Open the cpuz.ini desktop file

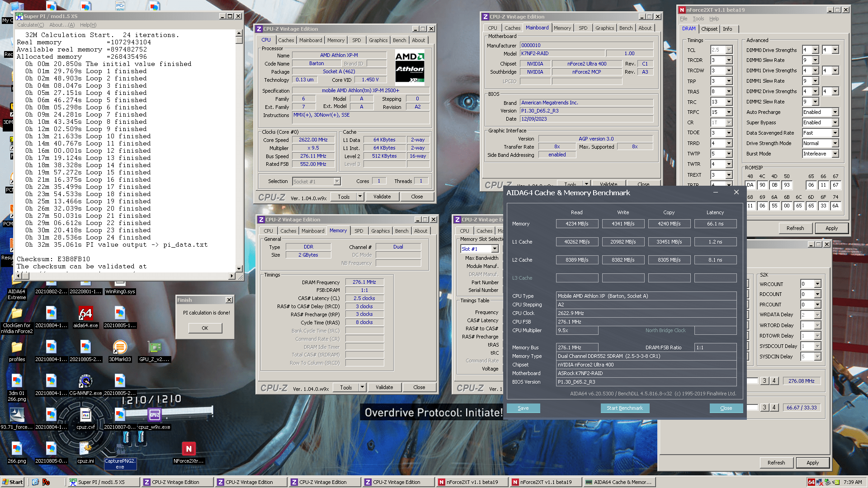tap(85, 453)
